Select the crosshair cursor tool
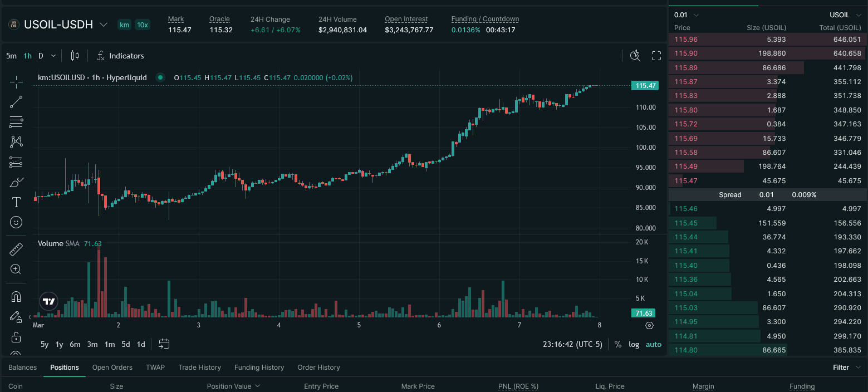 pos(16,82)
